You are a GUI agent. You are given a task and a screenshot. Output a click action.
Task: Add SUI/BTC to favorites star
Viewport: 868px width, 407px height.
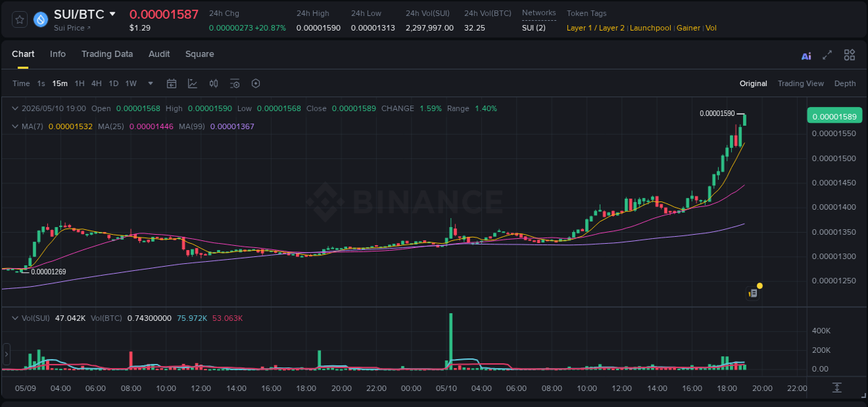[19, 19]
